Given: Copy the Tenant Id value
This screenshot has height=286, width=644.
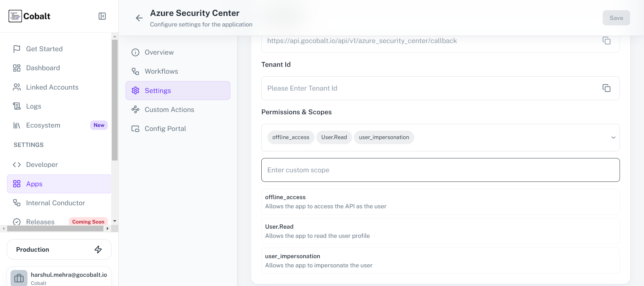Looking at the screenshot, I should [x=606, y=88].
